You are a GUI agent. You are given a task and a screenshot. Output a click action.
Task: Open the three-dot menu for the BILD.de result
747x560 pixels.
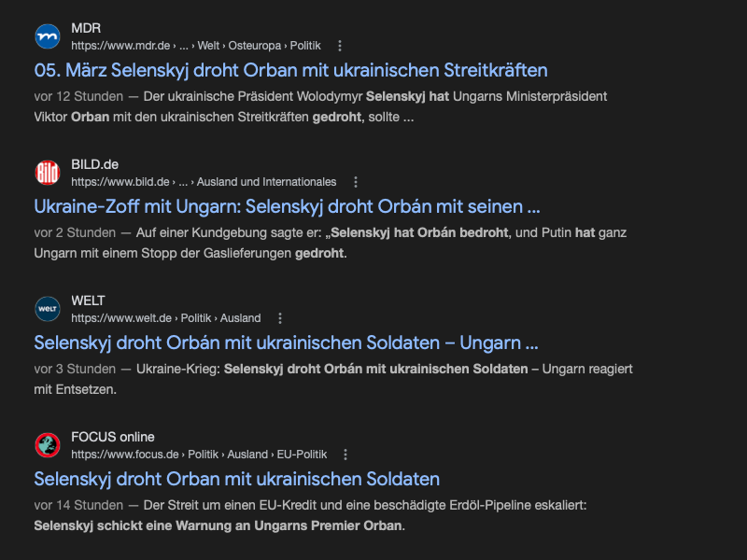[x=355, y=182]
